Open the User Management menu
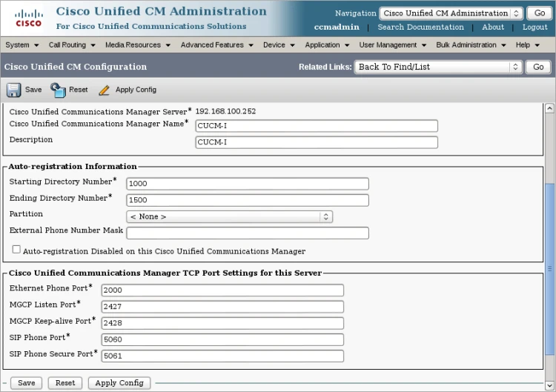This screenshot has height=392, width=556. pyautogui.click(x=392, y=45)
